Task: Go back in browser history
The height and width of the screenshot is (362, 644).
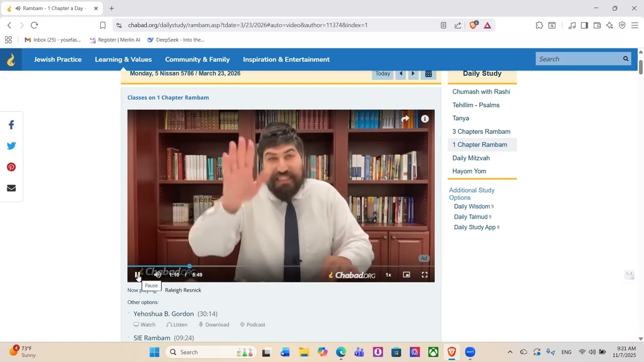Action: [x=9, y=25]
